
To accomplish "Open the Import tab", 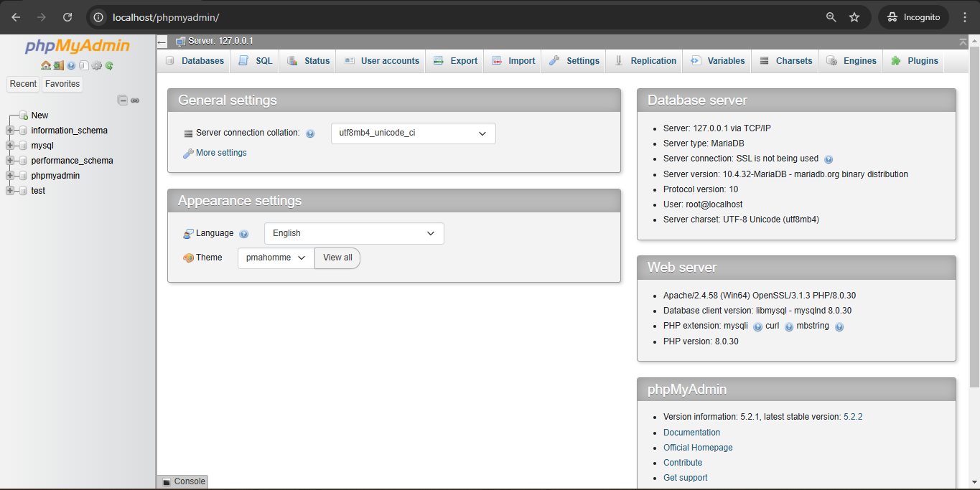I will [x=513, y=61].
